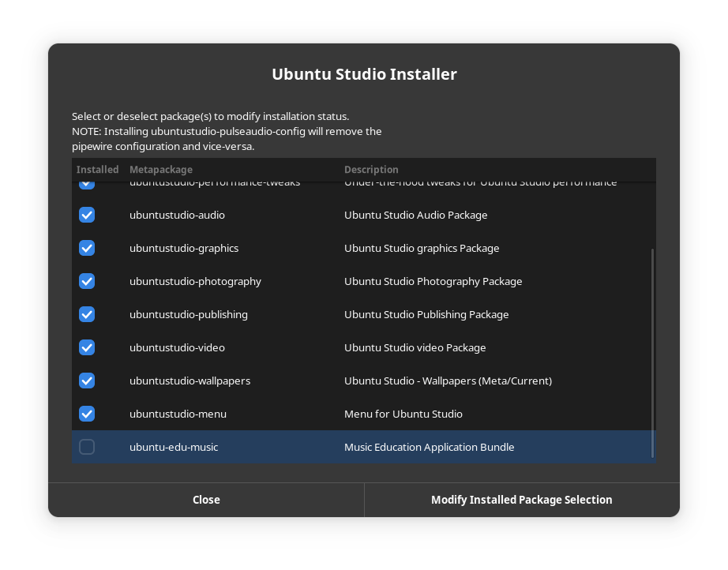The height and width of the screenshot is (570, 728).
Task: Click the Description column header
Action: point(371,170)
